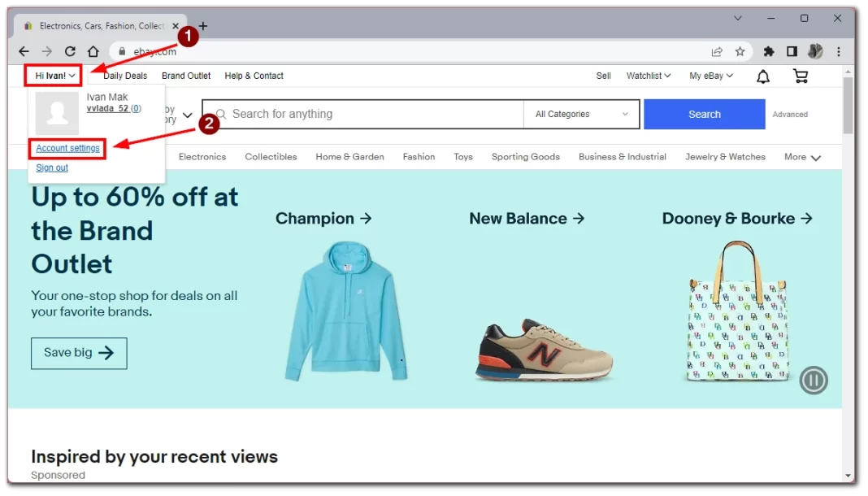Screen dimensions: 868x496
Task: Open the browser extensions puzzle icon
Action: pyautogui.click(x=769, y=51)
